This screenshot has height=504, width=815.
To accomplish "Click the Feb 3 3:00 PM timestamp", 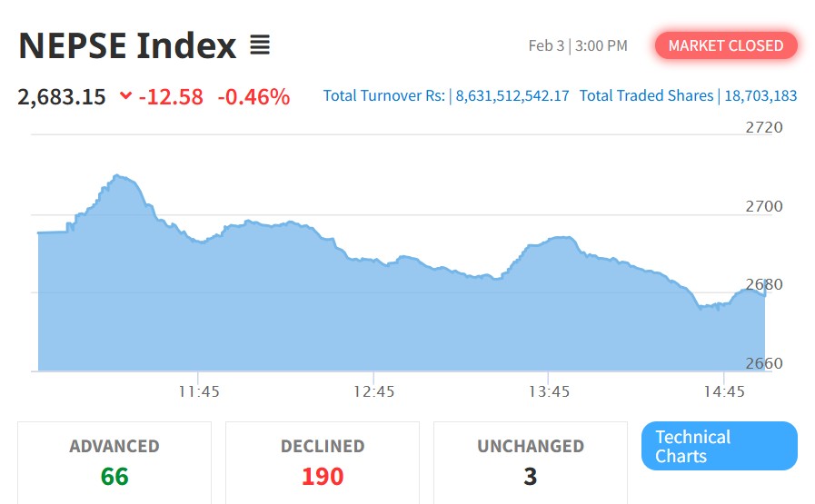I will click(578, 45).
